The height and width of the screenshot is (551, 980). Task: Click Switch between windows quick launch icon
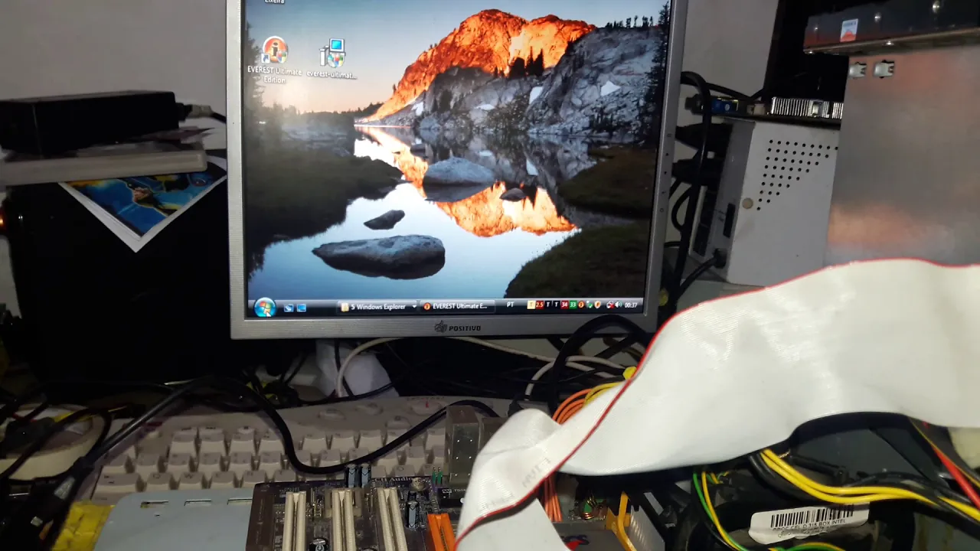301,308
